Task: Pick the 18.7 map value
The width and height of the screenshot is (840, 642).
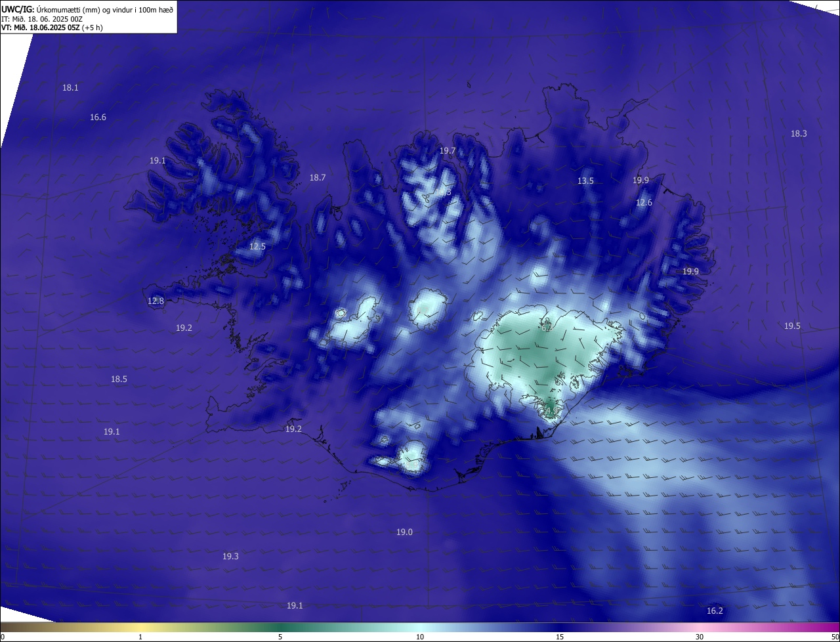Action: coord(318,177)
